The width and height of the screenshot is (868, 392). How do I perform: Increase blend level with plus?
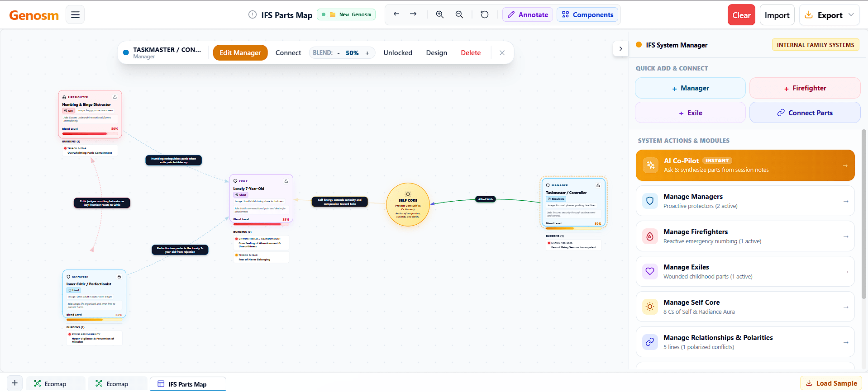pos(367,53)
